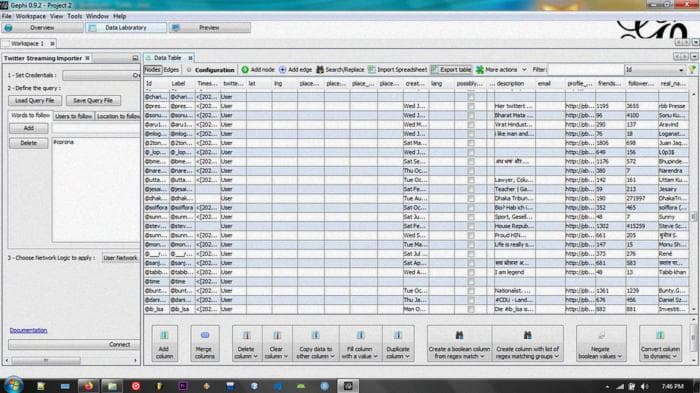The width and height of the screenshot is (700, 393).
Task: Open the Delete column action
Action: click(x=246, y=343)
